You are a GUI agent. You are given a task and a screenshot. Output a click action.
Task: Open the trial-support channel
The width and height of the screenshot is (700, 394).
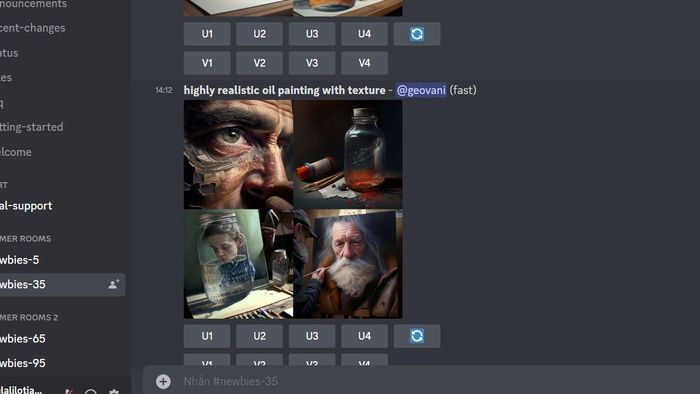click(x=26, y=206)
